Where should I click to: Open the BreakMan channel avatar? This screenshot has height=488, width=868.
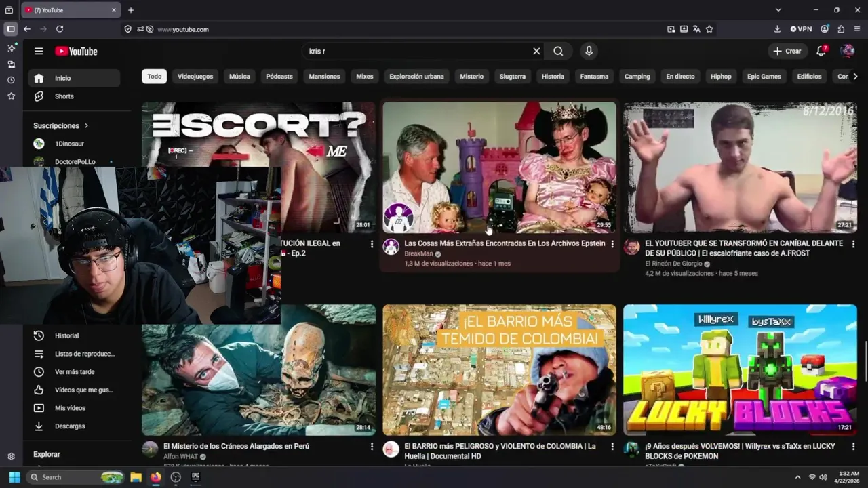point(391,247)
